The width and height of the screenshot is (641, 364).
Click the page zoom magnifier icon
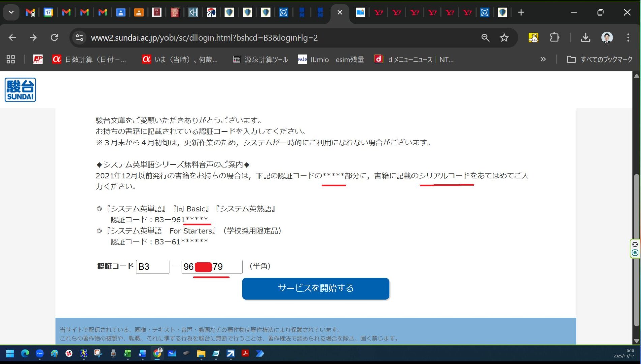[485, 38]
